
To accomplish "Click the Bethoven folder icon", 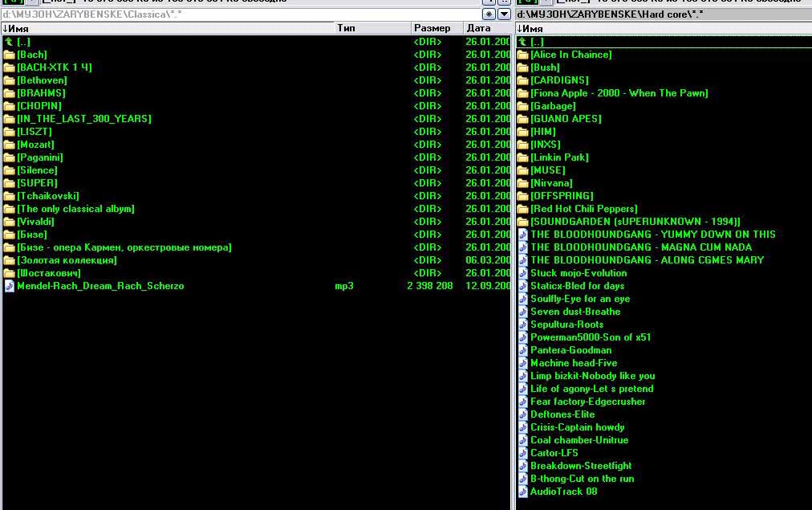I will [9, 80].
